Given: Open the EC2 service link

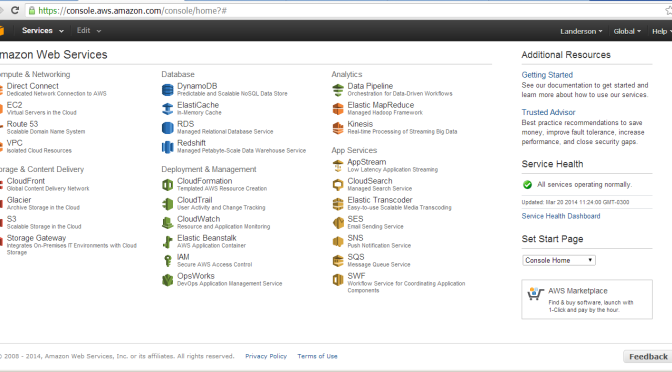Looking at the screenshot, I should [x=14, y=105].
